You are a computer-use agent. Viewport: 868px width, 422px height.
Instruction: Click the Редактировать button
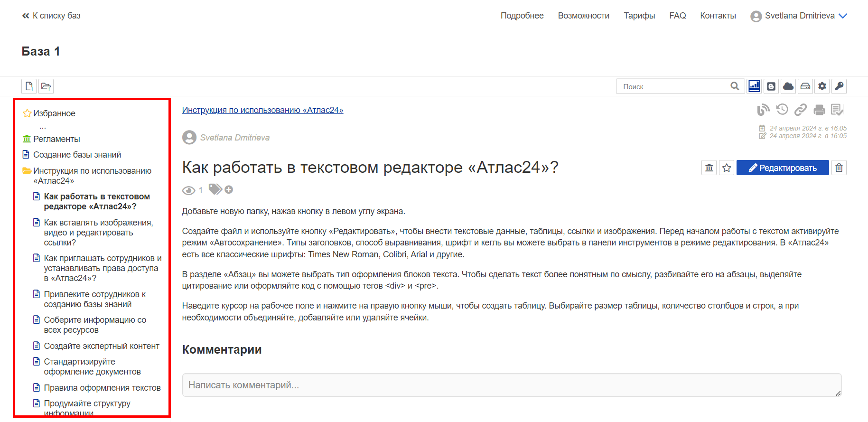point(783,168)
